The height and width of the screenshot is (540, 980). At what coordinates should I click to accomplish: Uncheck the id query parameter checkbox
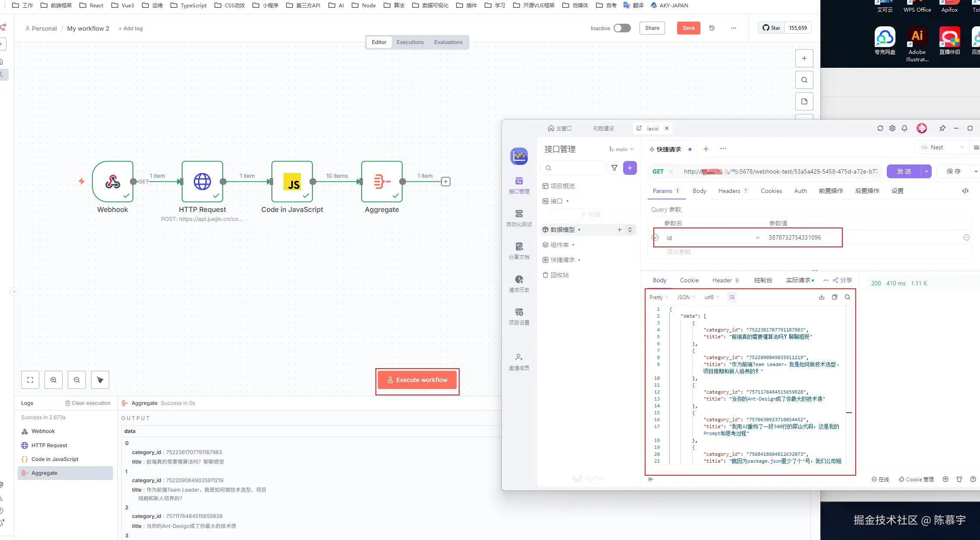click(x=655, y=237)
